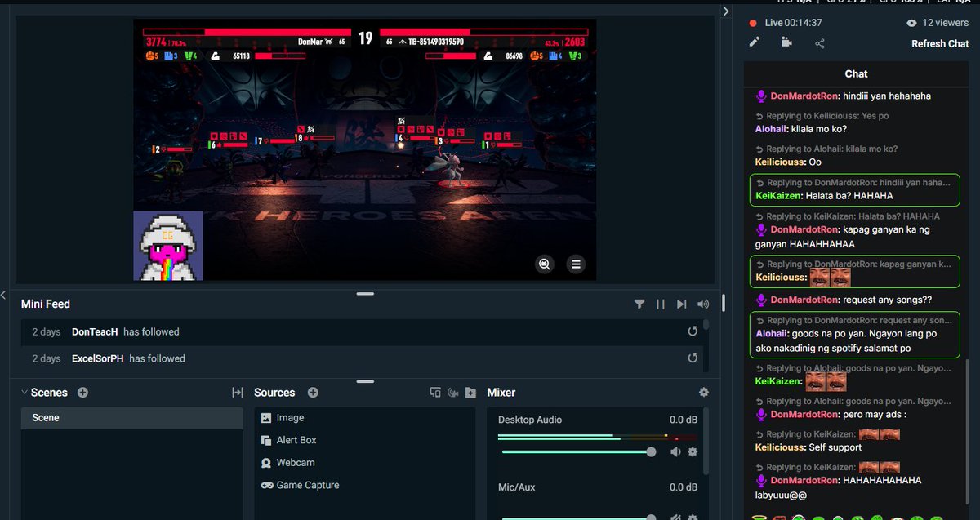Click the overlapping windows icon in Sources header
980x520 pixels.
[x=435, y=393]
